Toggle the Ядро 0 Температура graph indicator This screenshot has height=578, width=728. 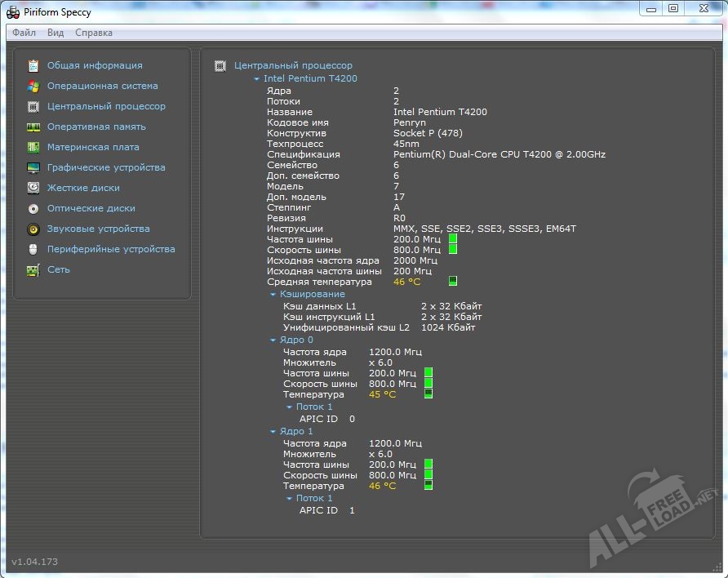point(428,393)
